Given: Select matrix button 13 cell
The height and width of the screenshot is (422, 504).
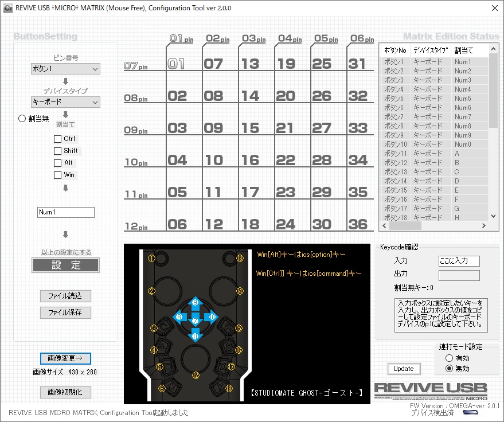Looking at the screenshot, I should [250, 64].
